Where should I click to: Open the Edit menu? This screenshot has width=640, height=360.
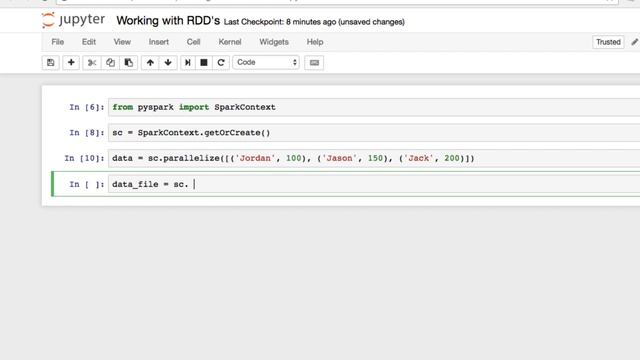pos(89,42)
